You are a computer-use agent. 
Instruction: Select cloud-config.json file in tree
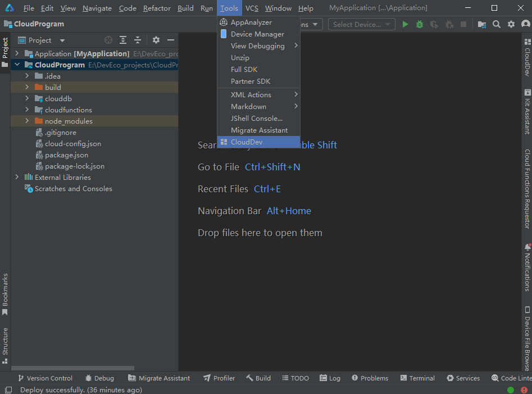(x=73, y=144)
